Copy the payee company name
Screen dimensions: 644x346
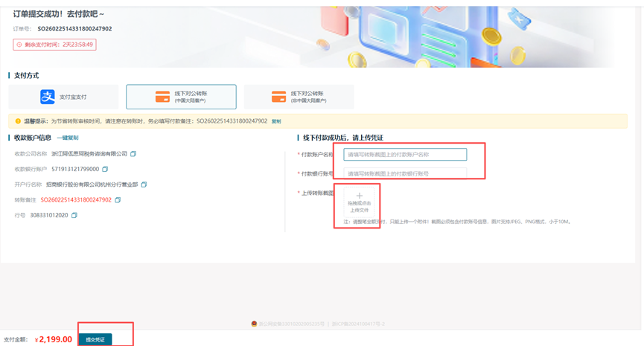(x=134, y=154)
